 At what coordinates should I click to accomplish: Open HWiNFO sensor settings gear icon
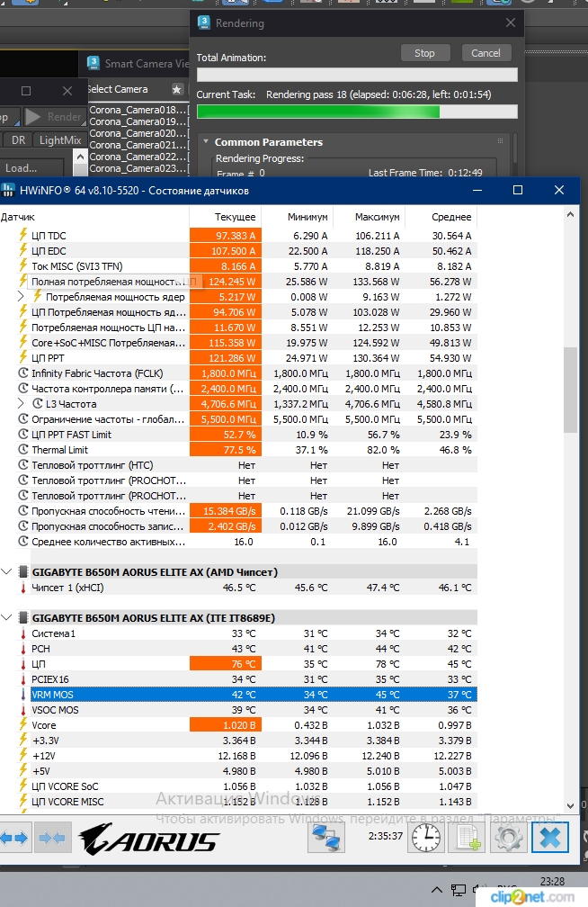pos(510,838)
